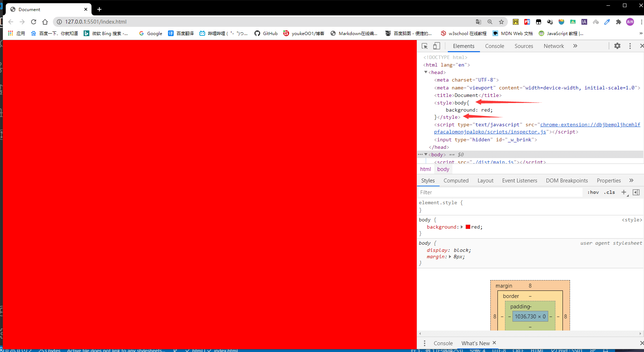Switch to the Styles pane
Image resolution: width=644 pixels, height=352 pixels.
(x=428, y=181)
